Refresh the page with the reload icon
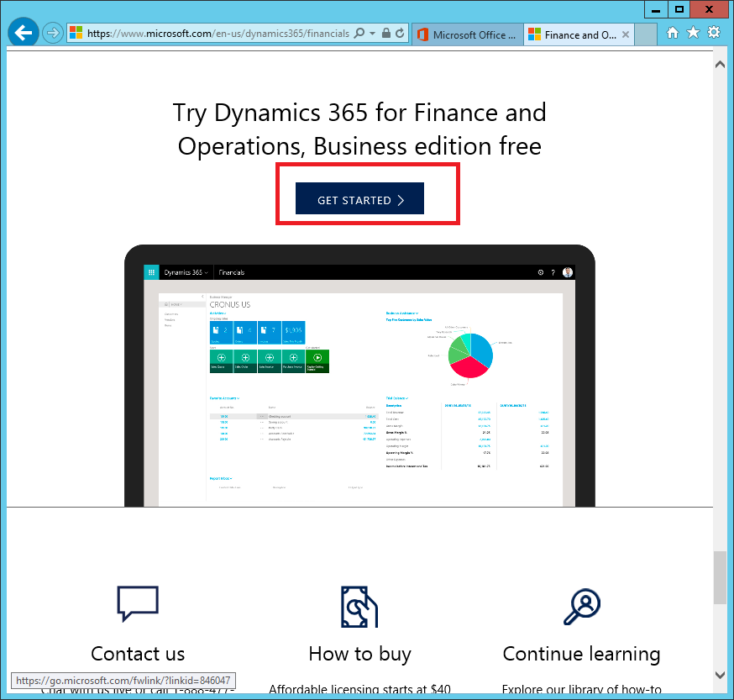Viewport: 734px width, 700px height. [400, 34]
